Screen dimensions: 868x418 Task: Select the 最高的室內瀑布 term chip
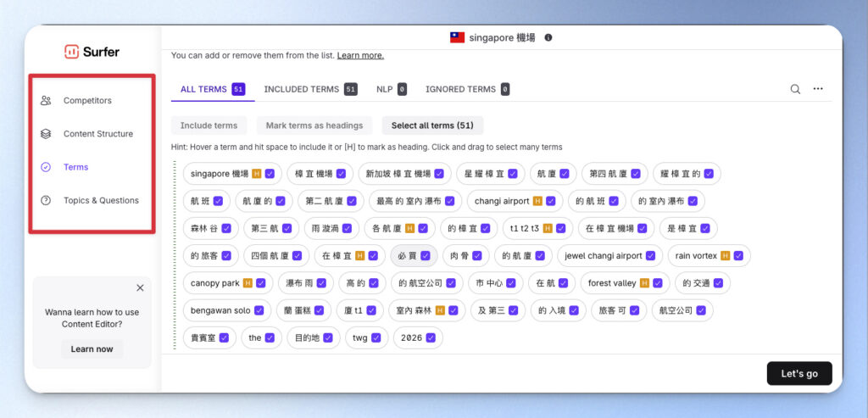[x=415, y=201]
